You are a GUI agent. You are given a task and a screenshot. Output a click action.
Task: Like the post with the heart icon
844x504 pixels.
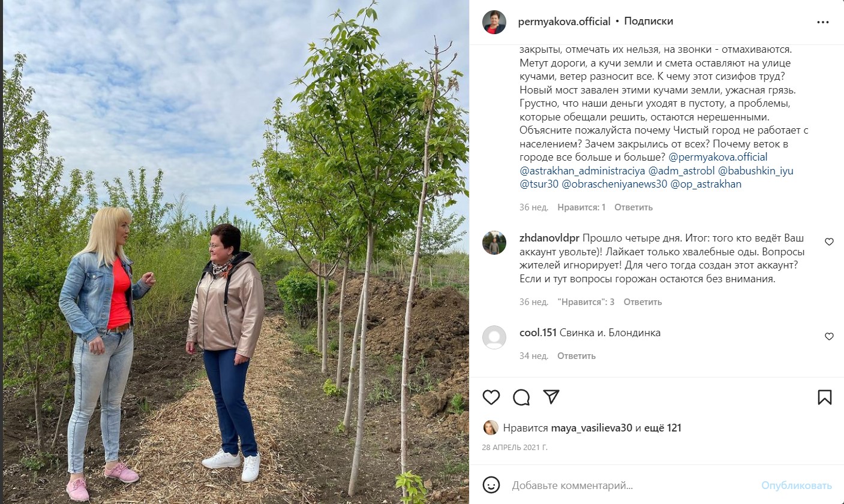click(x=491, y=397)
